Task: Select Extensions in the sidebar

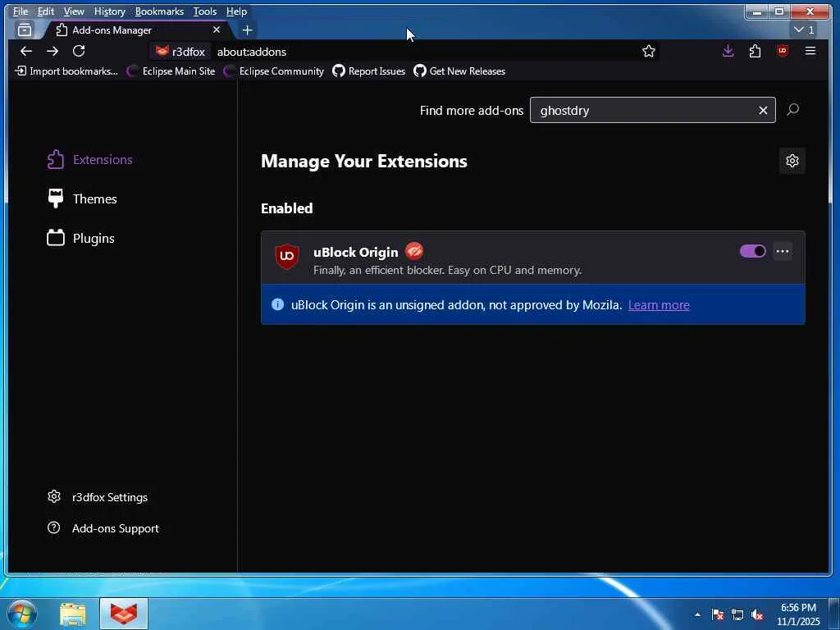Action: point(89,160)
